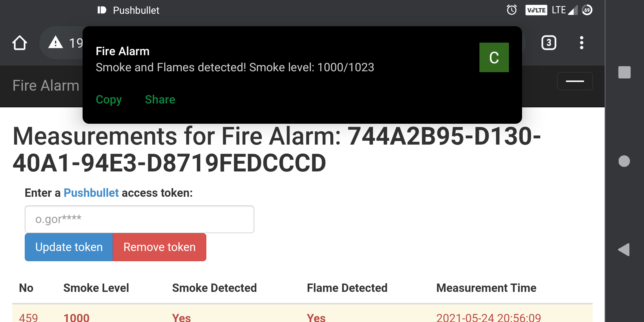644x322 pixels.
Task: Click the tabbed windows counter icon showing 3
Action: (x=548, y=42)
